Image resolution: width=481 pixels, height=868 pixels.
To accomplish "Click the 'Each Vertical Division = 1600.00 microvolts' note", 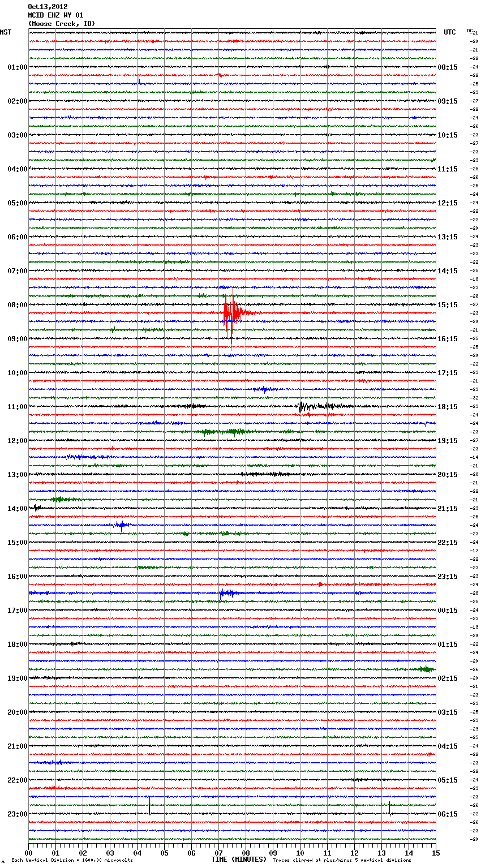I will point(72,860).
